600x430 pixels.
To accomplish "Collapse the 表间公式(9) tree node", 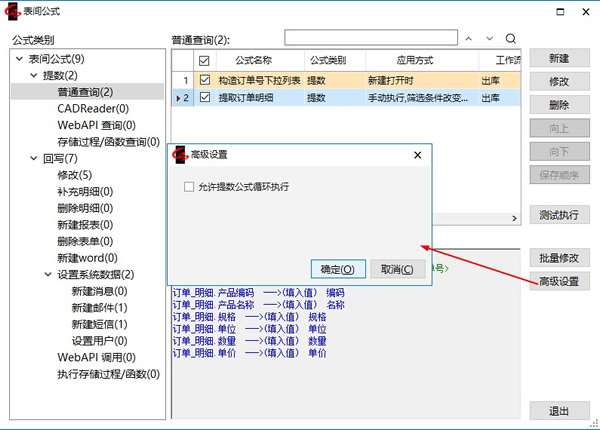I will pos(20,59).
